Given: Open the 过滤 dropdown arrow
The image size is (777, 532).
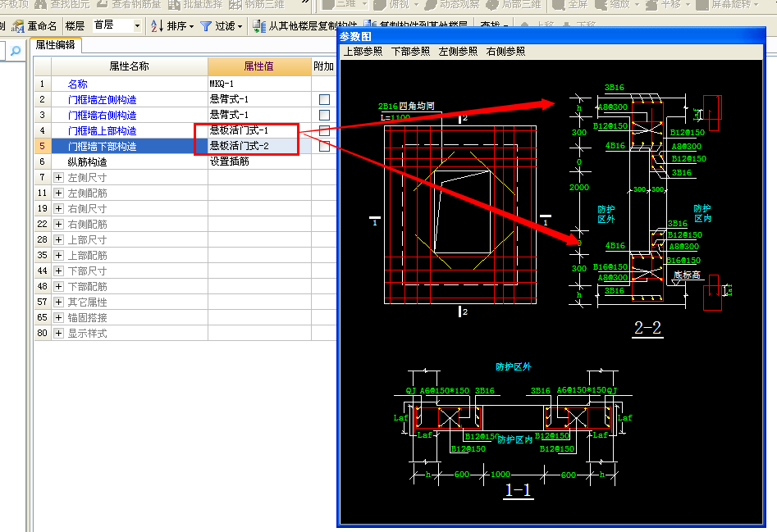Looking at the screenshot, I should (x=240, y=27).
